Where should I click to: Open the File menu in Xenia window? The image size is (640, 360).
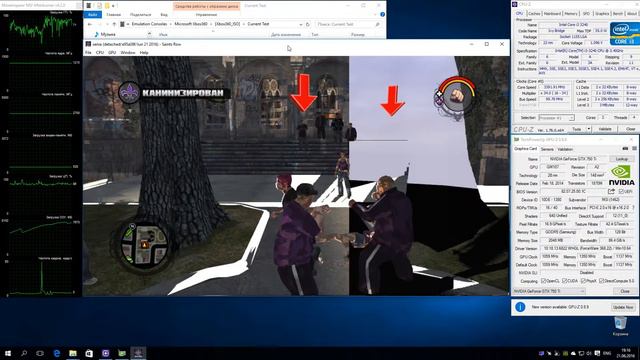pyautogui.click(x=88, y=53)
